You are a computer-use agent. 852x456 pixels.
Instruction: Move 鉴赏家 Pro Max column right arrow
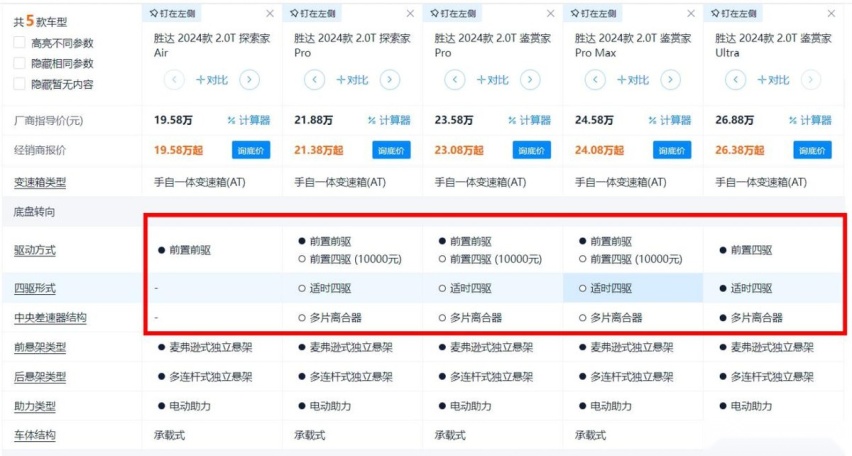671,80
